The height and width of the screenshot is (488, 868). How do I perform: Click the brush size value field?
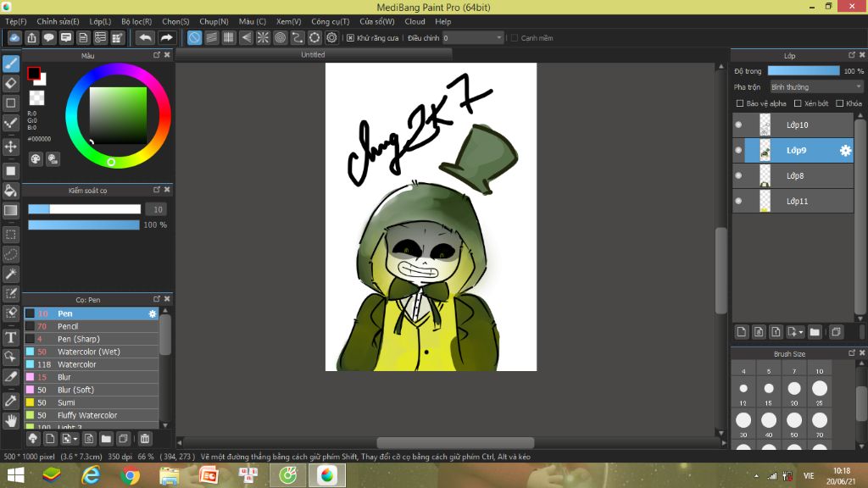158,210
